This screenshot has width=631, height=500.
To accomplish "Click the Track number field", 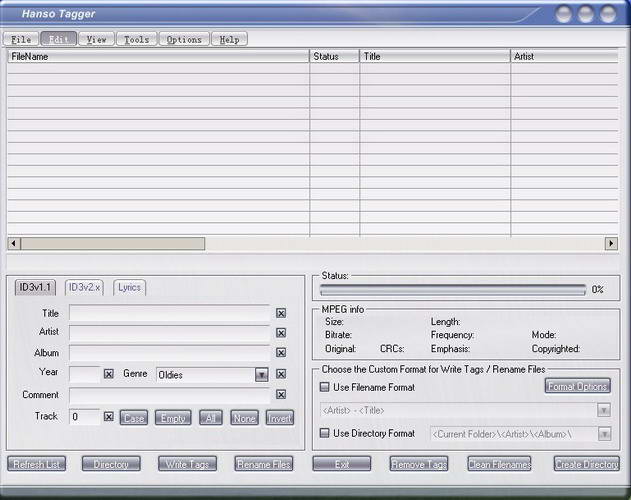I will click(x=85, y=417).
